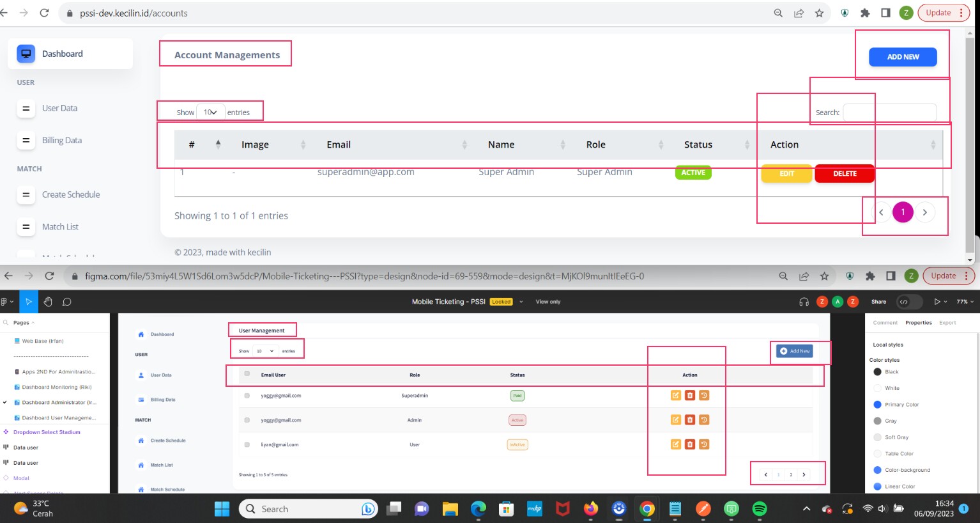Viewport: 980px width, 523px height.
Task: Click the restore icon in the liyan@gmail.com row
Action: click(x=704, y=444)
